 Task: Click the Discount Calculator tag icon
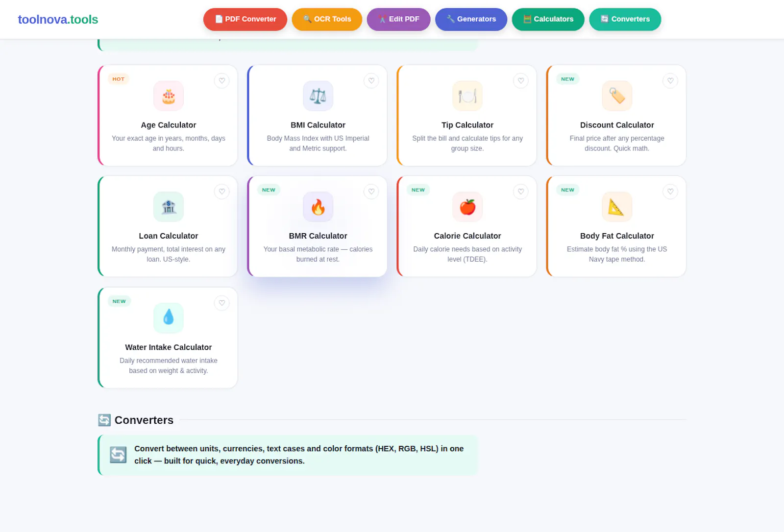click(x=617, y=96)
